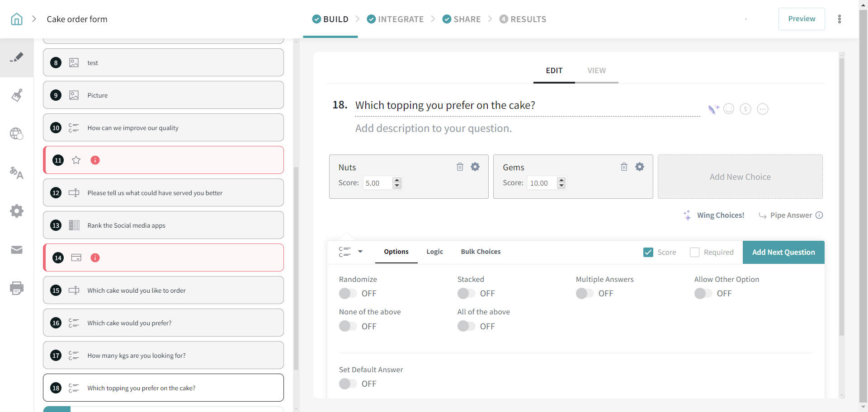Click the home icon in breadcrumb

[x=17, y=19]
